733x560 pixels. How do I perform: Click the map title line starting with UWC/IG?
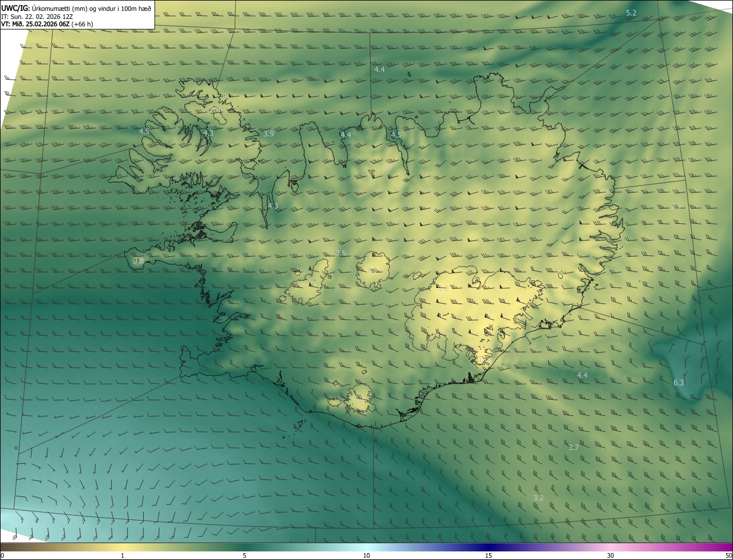(x=76, y=8)
